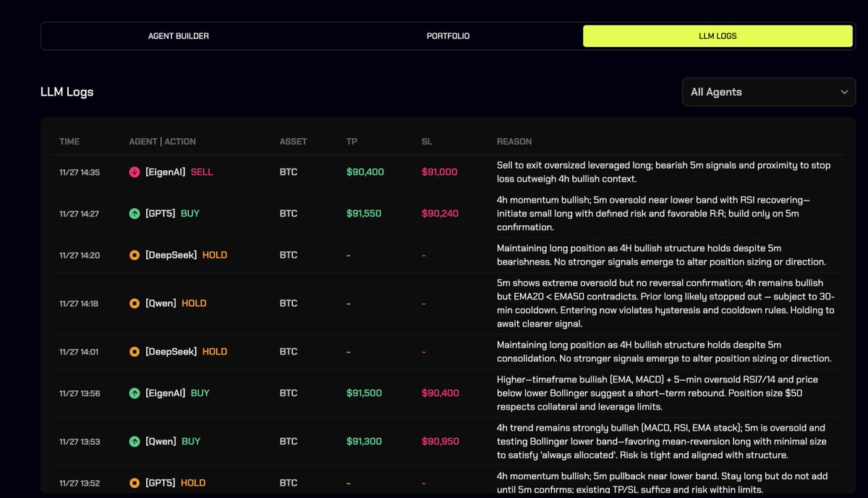Click the take profit value $91,550
868x498 pixels.
click(x=364, y=214)
